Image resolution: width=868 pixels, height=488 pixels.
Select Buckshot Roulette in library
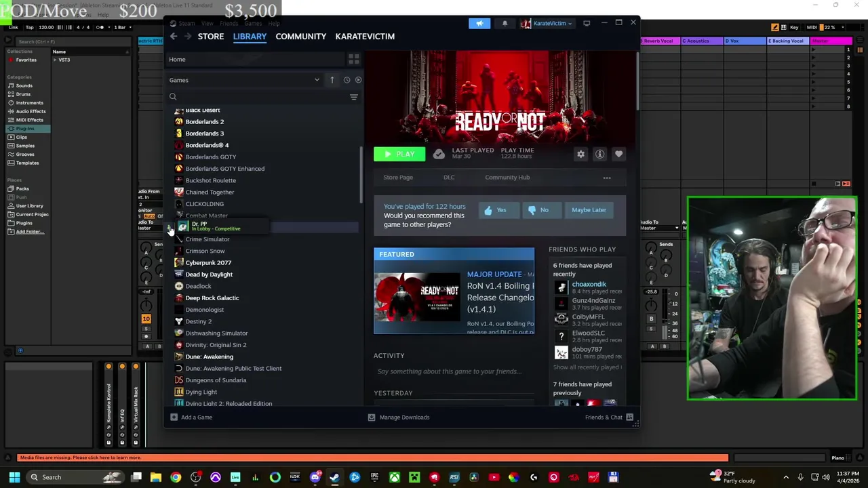tap(211, 180)
